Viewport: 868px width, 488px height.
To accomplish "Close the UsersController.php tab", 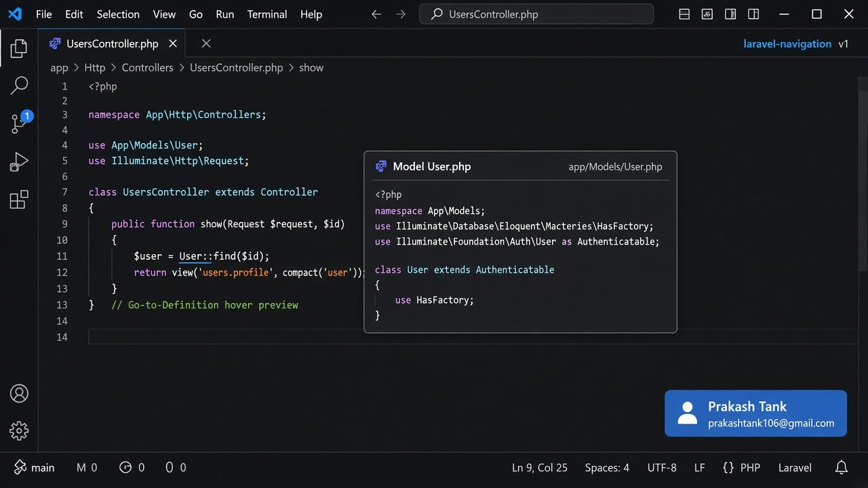I will (173, 43).
